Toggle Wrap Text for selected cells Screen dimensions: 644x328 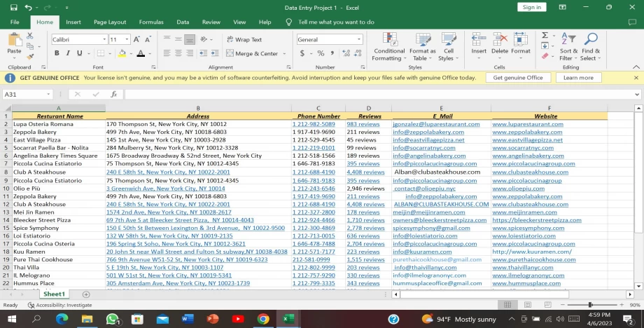pos(244,40)
